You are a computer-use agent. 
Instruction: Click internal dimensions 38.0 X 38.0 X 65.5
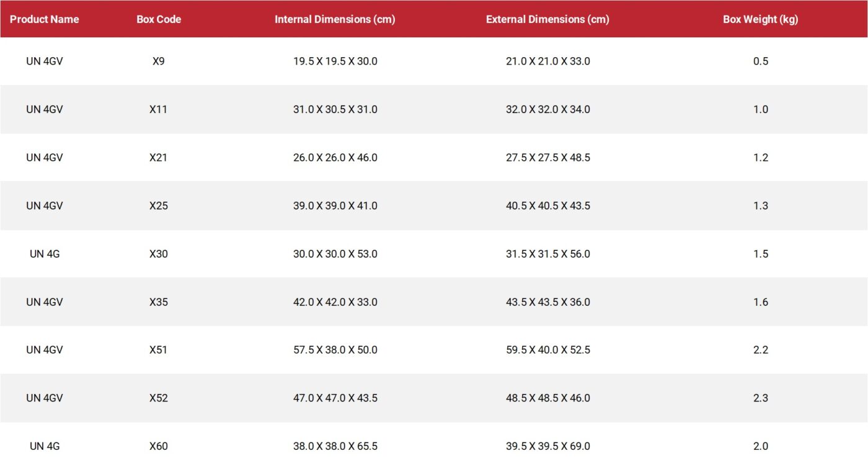pyautogui.click(x=335, y=446)
